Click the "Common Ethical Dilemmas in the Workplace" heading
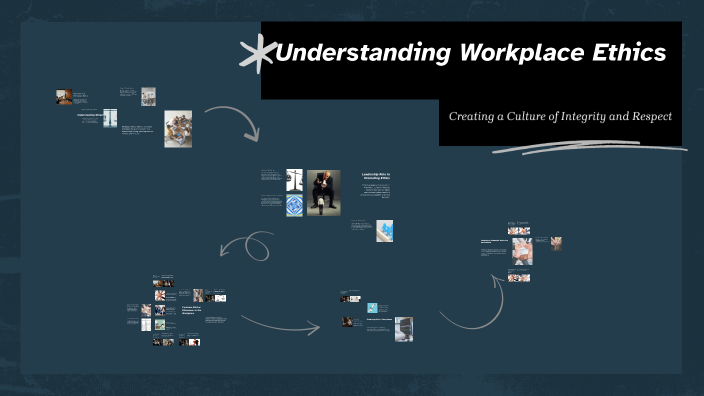This screenshot has width=704, height=396. pyautogui.click(x=192, y=310)
